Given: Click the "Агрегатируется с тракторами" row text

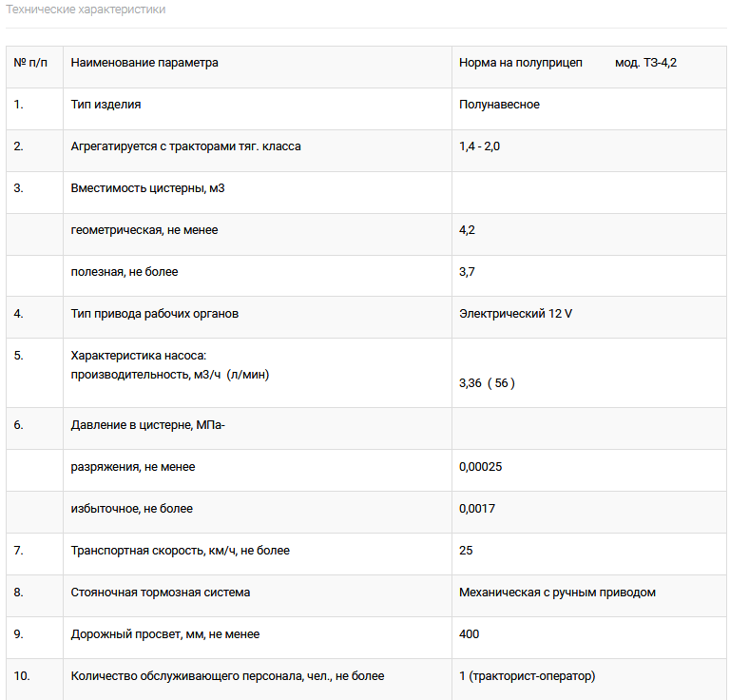Looking at the screenshot, I should point(186,146).
